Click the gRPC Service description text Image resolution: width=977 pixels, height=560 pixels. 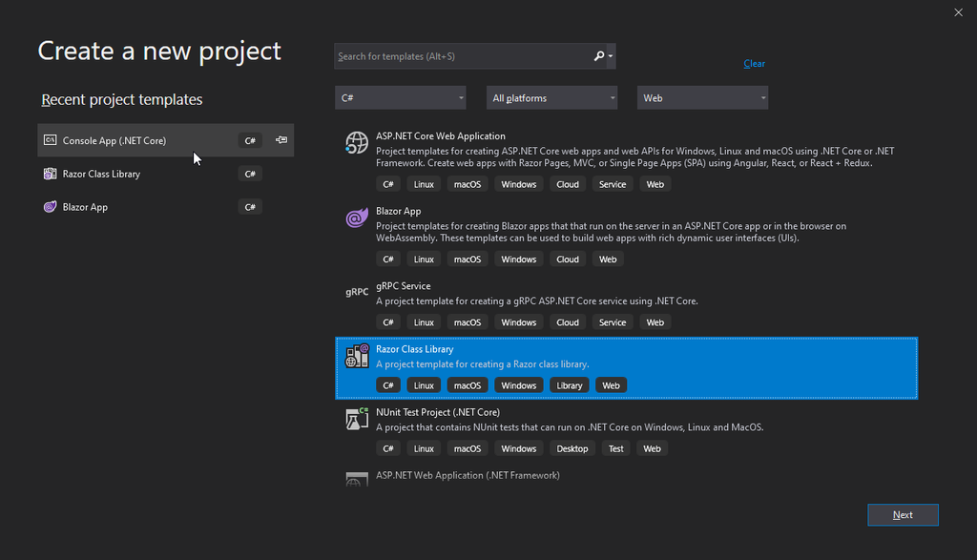[536, 301]
